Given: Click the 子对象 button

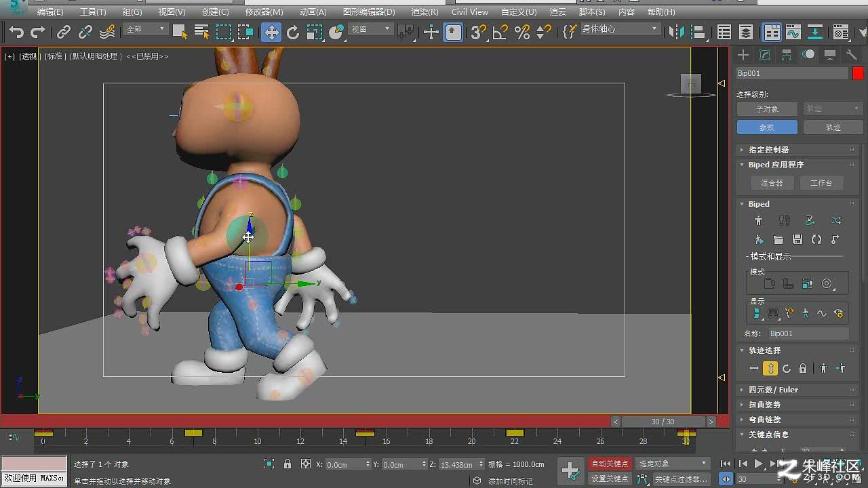Looking at the screenshot, I should click(767, 108).
